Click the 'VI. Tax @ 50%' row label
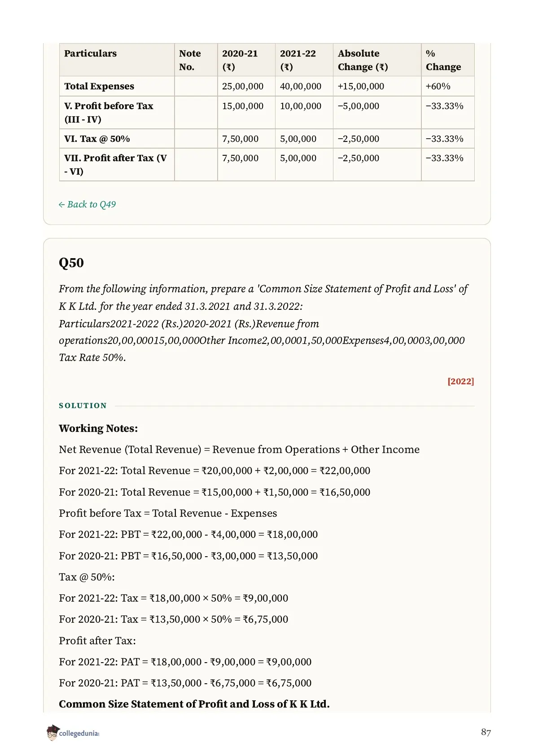Screen dimensions: 534x756 point(97,139)
